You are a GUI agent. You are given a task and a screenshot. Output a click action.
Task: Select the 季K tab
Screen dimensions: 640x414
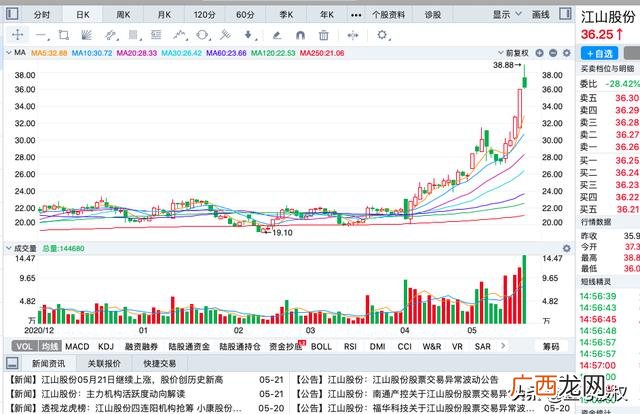click(x=286, y=15)
